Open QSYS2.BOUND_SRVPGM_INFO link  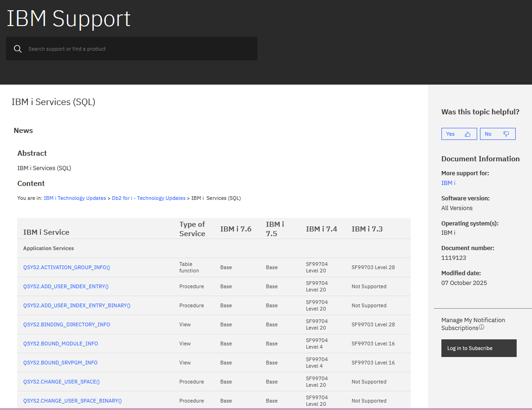coord(60,363)
